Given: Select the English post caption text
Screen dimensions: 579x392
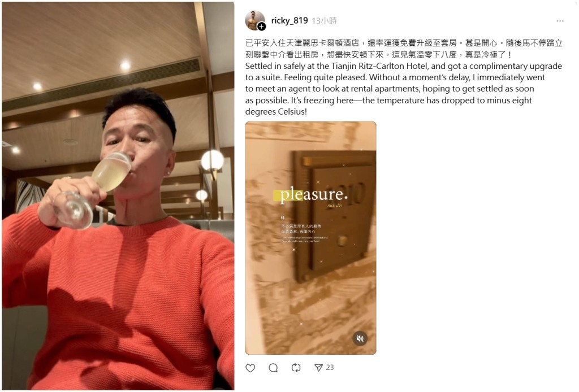Looking at the screenshot, I should [404, 89].
